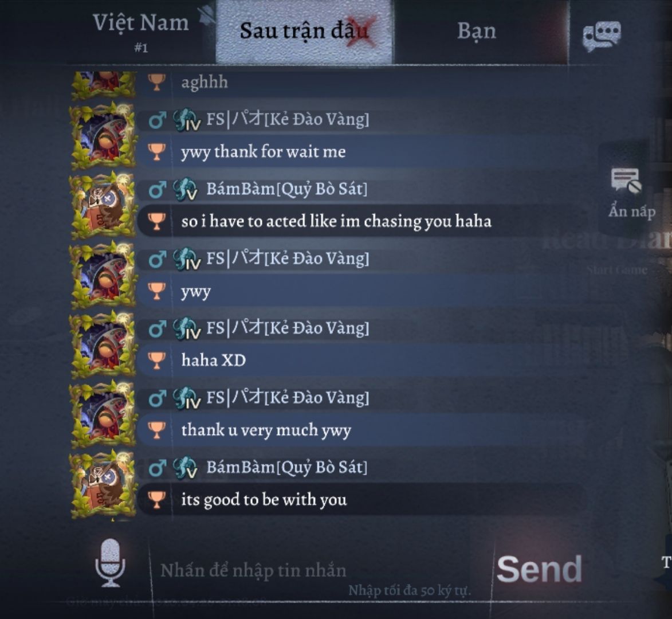Tap the microphone voice input icon
672x619 pixels.
point(110,563)
